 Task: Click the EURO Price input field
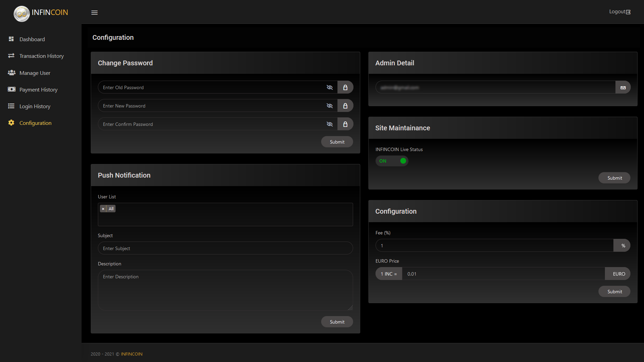pyautogui.click(x=503, y=274)
